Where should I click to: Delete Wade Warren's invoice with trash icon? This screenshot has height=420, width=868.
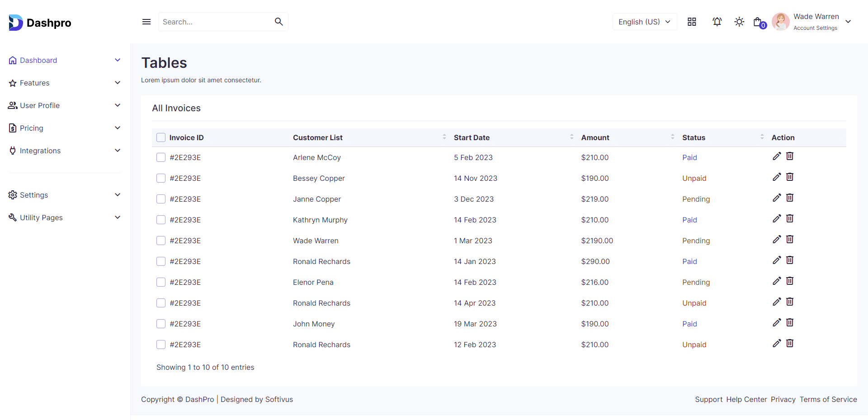click(x=790, y=240)
